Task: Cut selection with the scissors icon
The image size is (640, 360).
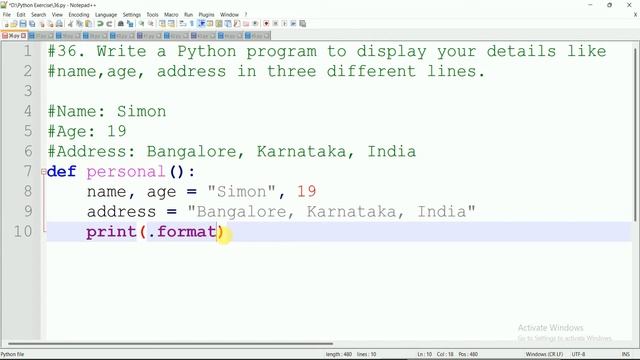Action: click(70, 24)
